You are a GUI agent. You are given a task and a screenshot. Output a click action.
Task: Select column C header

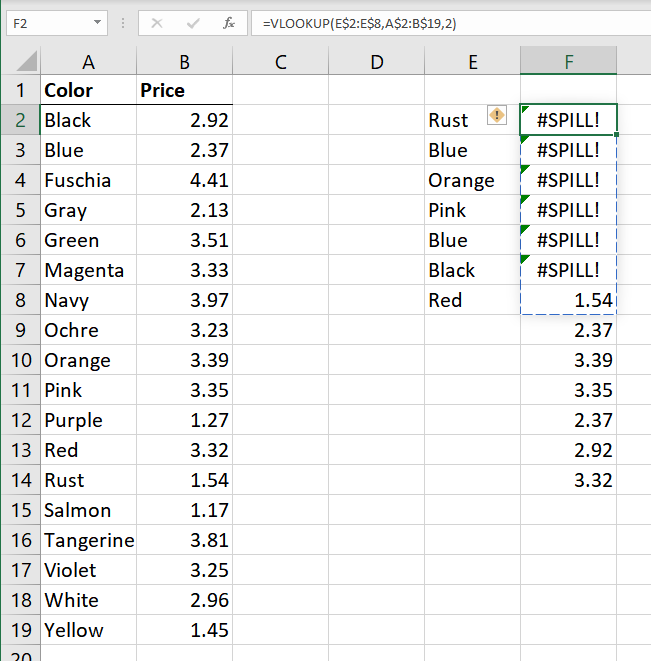coord(280,62)
